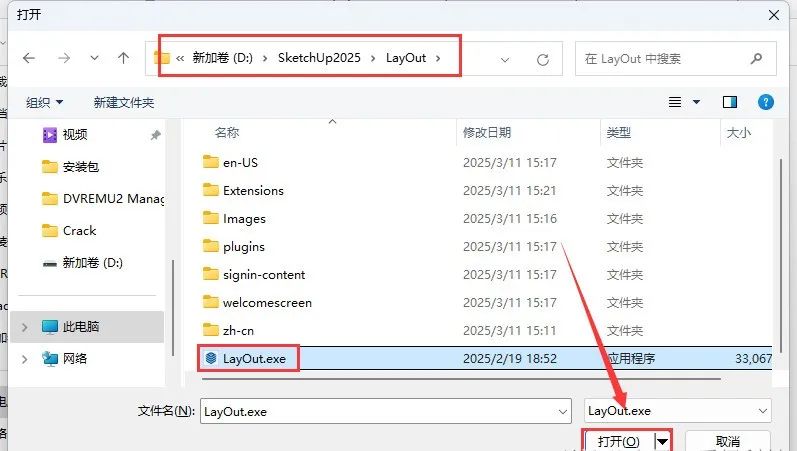Click the zh-cn folder icon
Screen dimensions: 797x451
pos(210,329)
